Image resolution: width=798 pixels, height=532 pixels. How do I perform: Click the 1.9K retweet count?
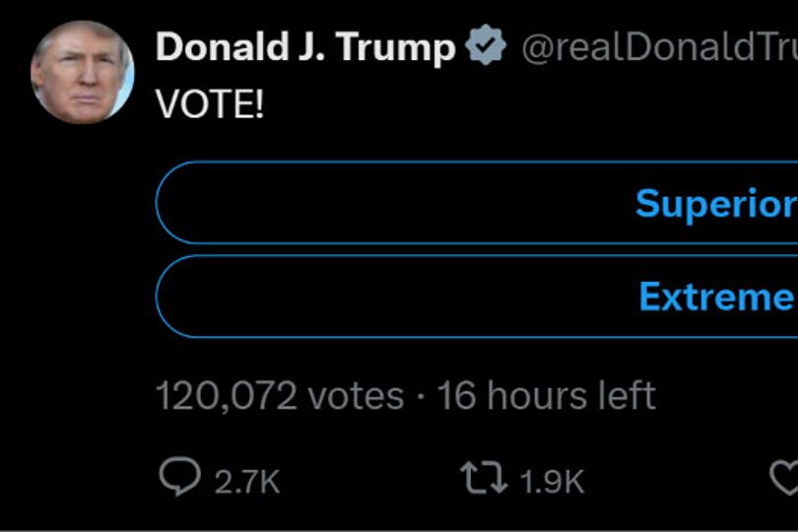[x=552, y=481]
